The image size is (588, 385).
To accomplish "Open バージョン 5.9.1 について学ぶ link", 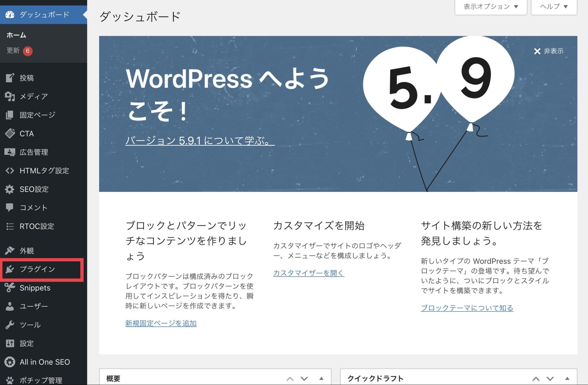I will [x=200, y=141].
